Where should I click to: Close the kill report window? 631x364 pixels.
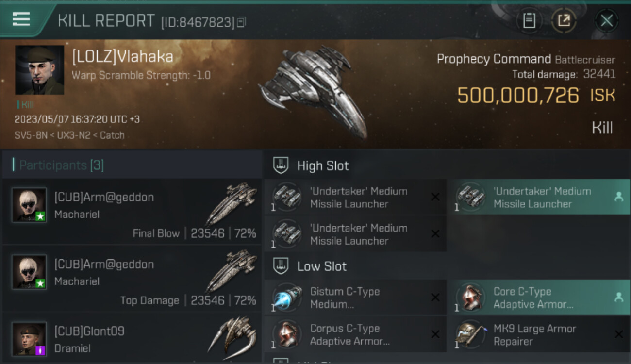pos(606,21)
